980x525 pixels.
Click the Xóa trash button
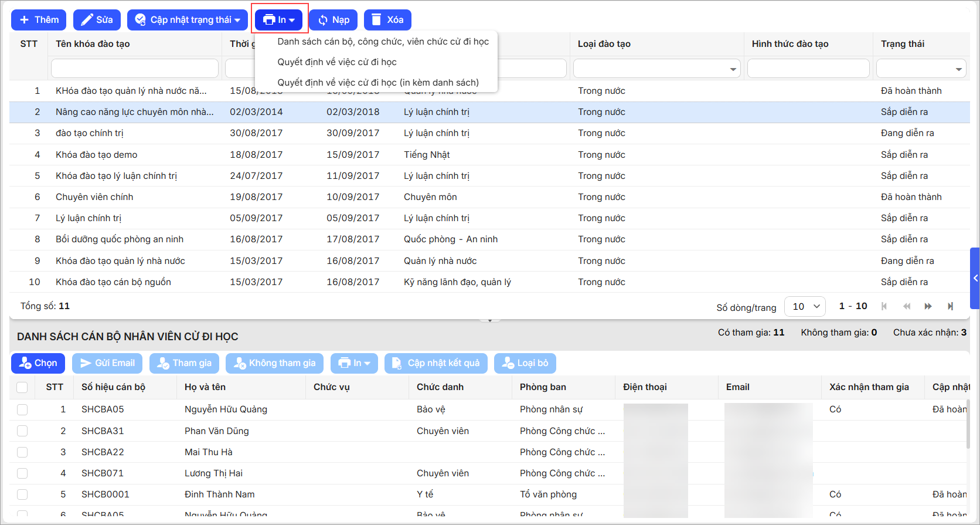click(x=387, y=20)
